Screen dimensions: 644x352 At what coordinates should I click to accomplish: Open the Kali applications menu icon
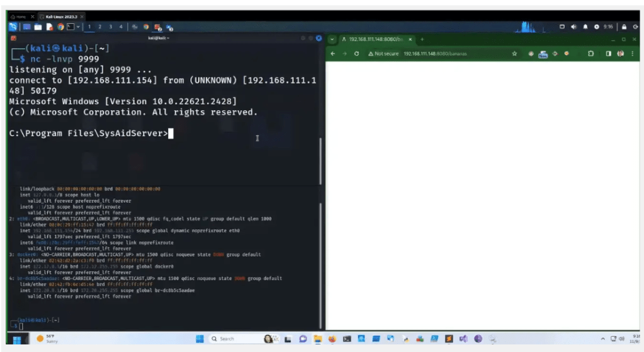[13, 27]
